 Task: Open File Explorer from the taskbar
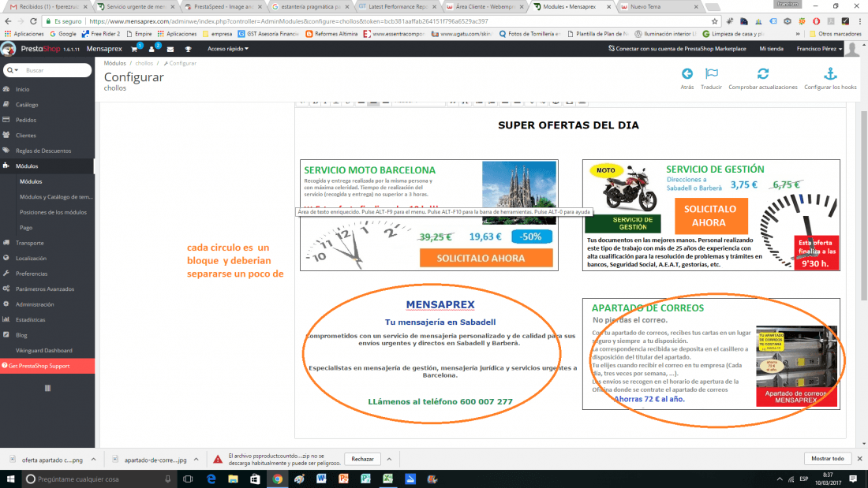(233, 479)
